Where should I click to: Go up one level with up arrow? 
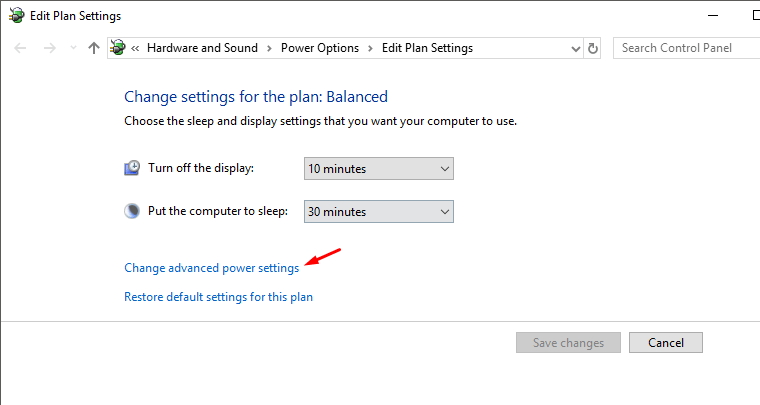pyautogui.click(x=94, y=48)
